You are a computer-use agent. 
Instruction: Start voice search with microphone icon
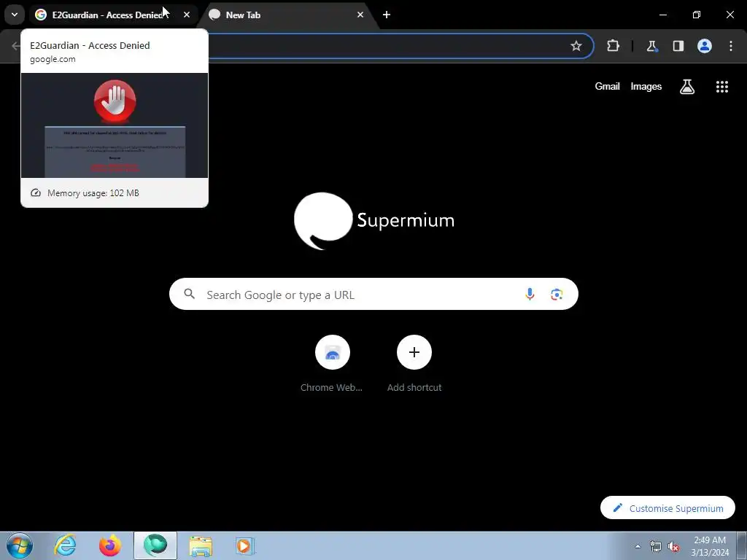pos(530,295)
